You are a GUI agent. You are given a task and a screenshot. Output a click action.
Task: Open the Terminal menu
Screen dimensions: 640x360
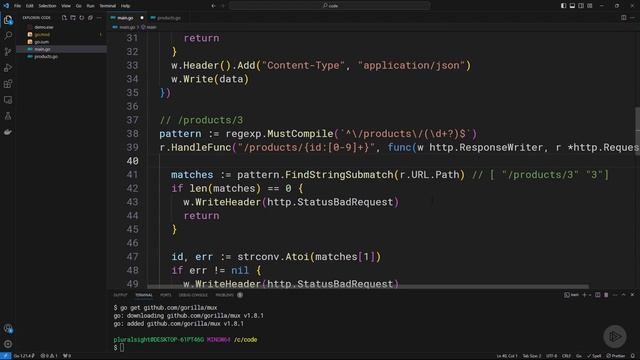[x=107, y=6]
